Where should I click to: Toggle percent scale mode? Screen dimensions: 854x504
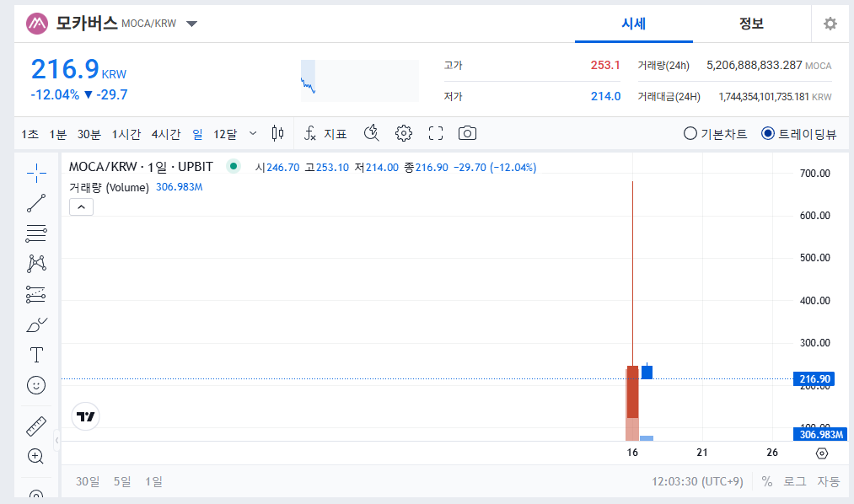[x=767, y=481]
